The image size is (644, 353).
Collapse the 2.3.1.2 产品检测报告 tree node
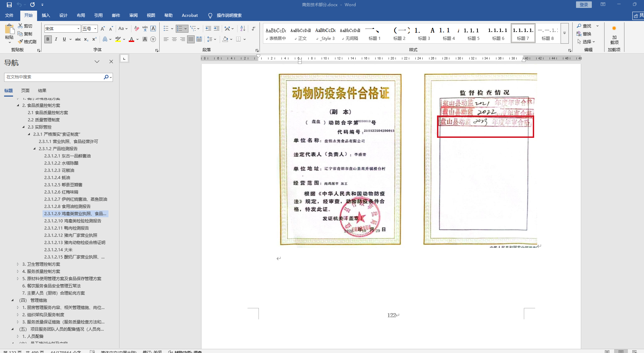coord(34,149)
